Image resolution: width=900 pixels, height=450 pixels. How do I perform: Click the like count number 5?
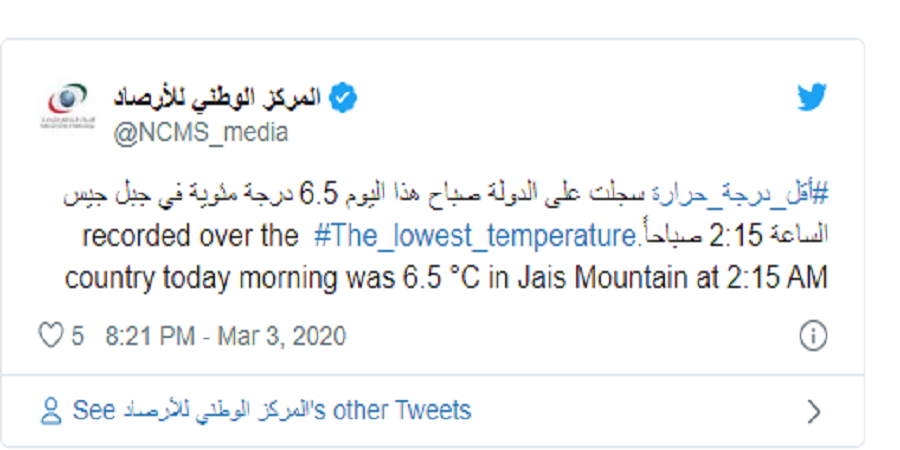tap(77, 336)
